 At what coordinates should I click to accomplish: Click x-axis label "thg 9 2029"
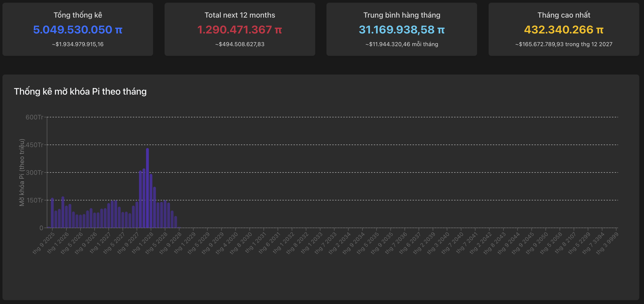point(213,243)
